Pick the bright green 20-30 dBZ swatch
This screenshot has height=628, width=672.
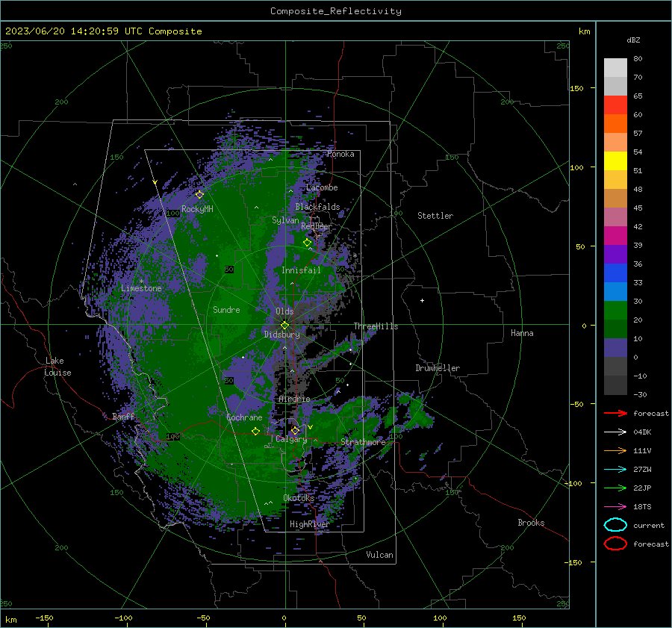coord(615,311)
